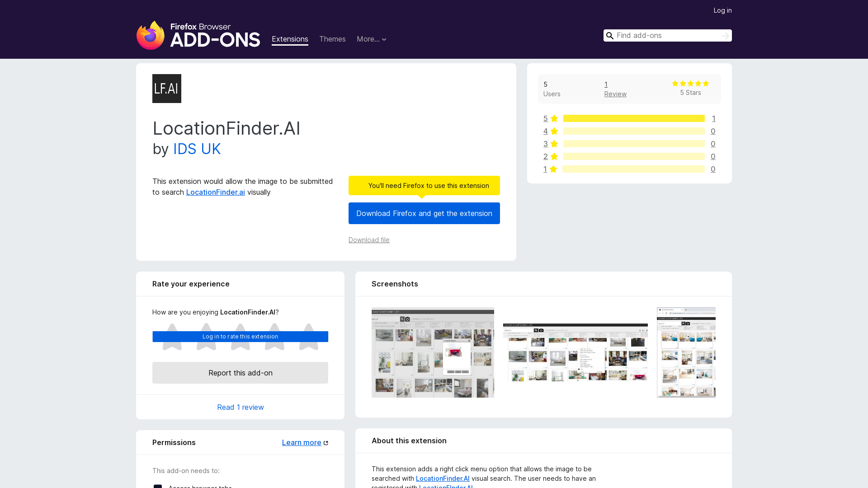Click the second rating star

(x=206, y=337)
